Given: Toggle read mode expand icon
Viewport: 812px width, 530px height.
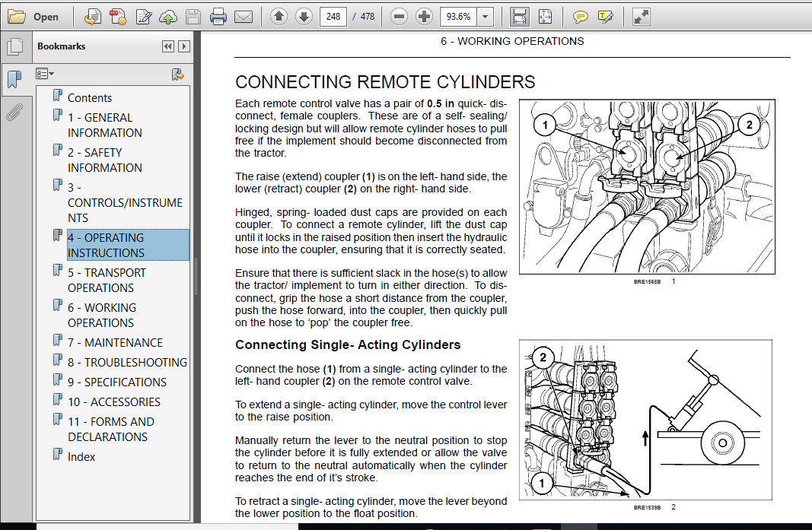Looking at the screenshot, I should coord(641,17).
